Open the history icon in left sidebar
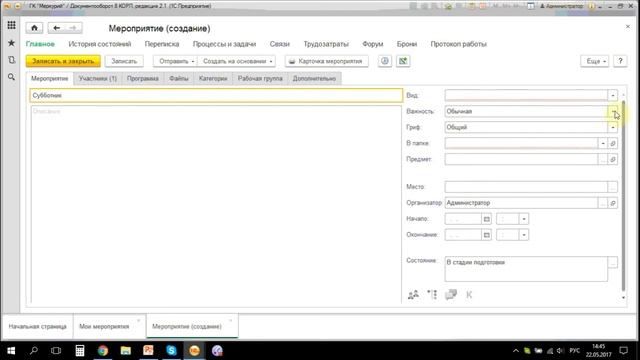 (x=11, y=60)
